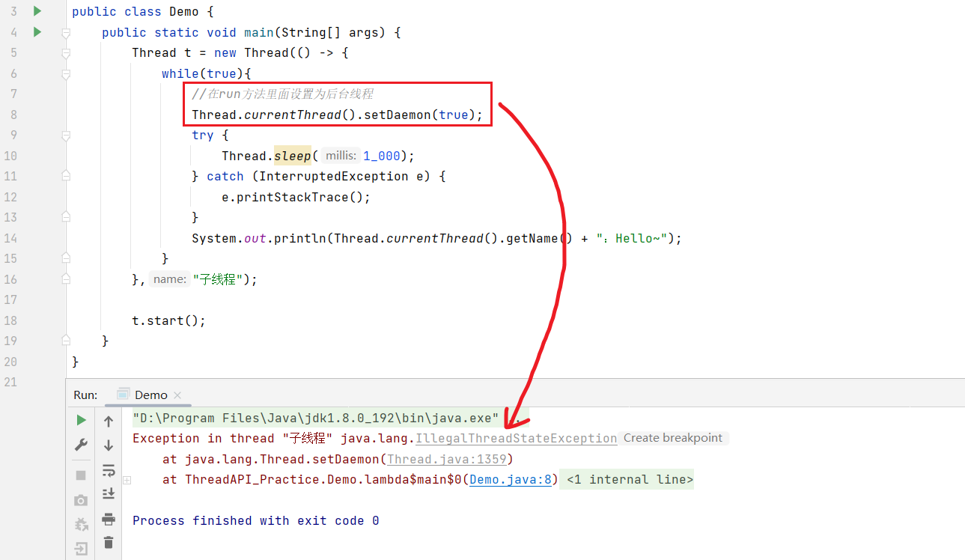This screenshot has height=560, width=965.
Task: Click the Attach Debugger bug icon
Action: tap(81, 525)
